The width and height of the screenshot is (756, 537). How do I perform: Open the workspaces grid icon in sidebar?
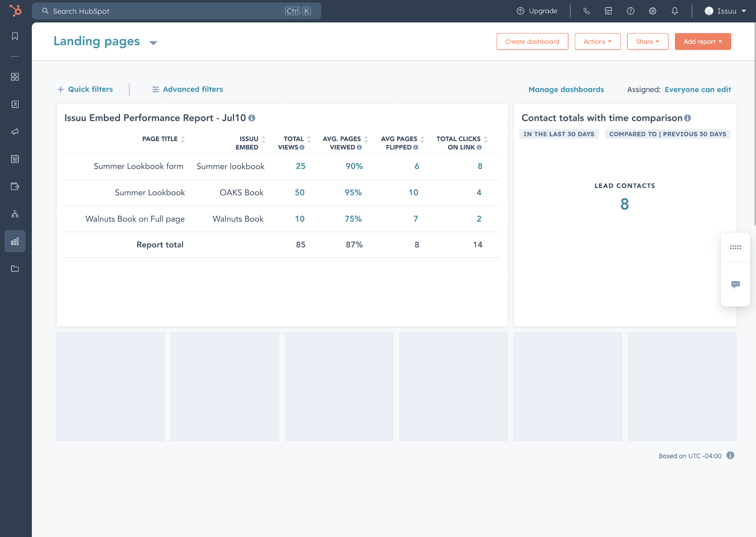coord(15,77)
